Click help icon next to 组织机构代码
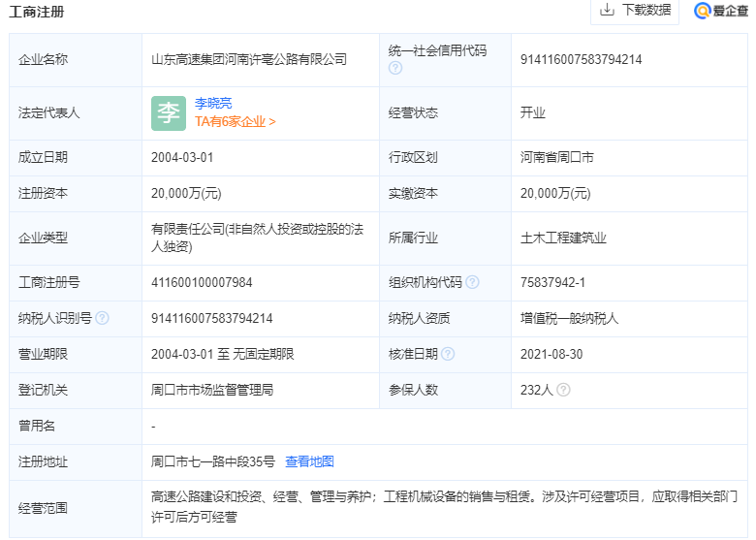This screenshot has height=540, width=756. [472, 282]
